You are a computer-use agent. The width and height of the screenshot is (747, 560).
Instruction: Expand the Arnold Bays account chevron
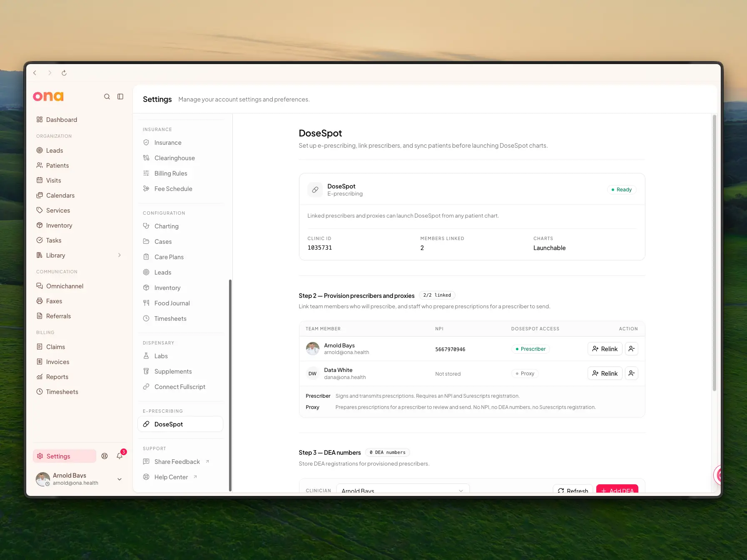[120, 479]
